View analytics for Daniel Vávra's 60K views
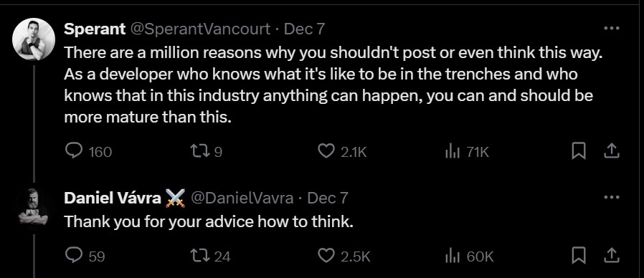 coord(451,257)
